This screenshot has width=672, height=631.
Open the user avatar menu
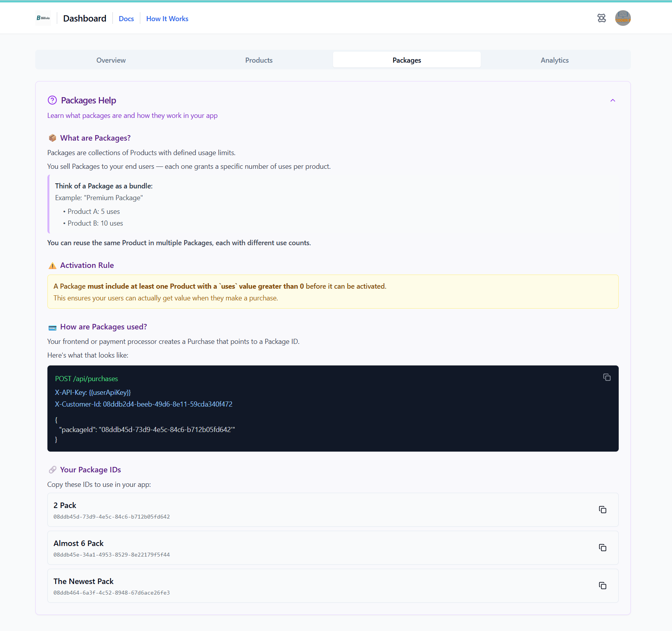pos(623,18)
